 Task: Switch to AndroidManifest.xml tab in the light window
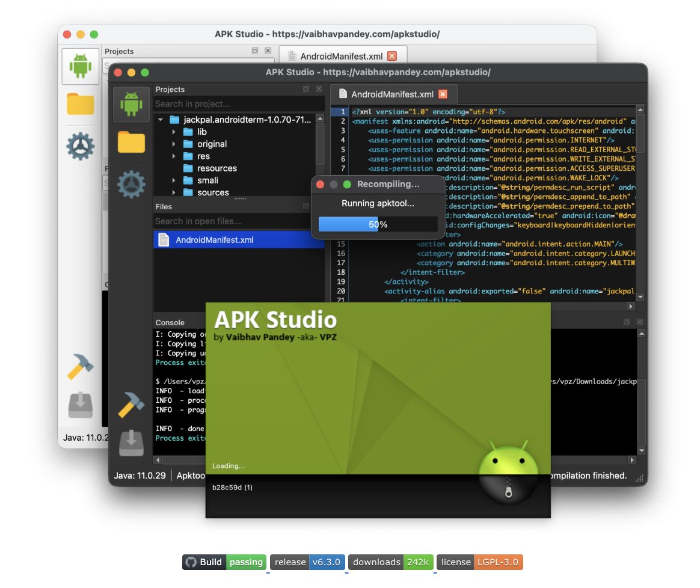(342, 57)
